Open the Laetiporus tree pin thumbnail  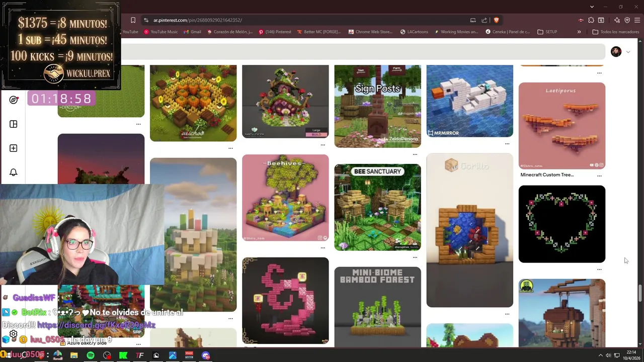562,126
